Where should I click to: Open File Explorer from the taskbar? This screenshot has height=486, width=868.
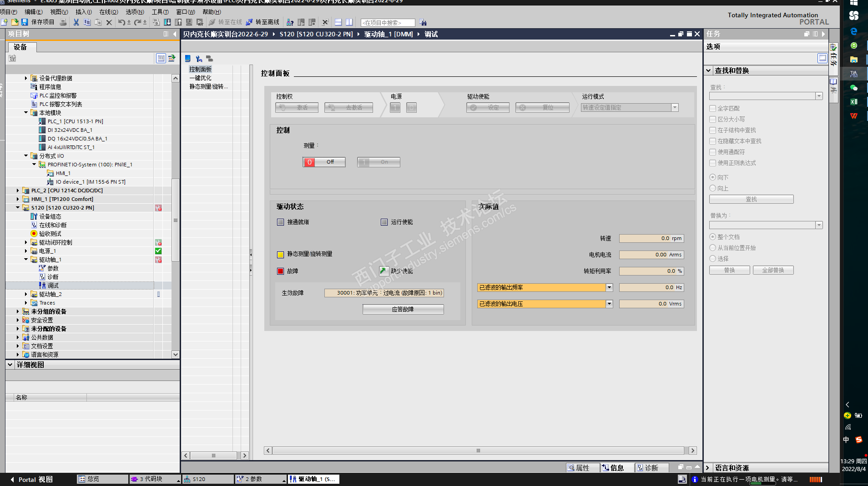(854, 59)
